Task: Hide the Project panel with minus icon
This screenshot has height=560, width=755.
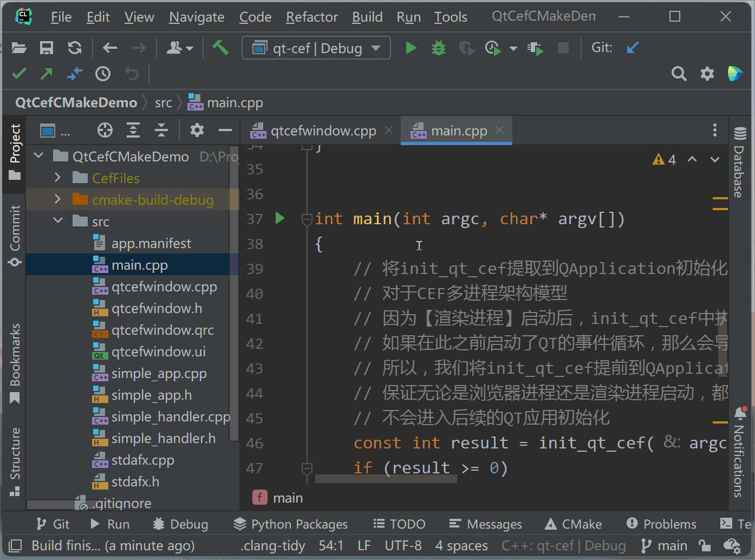Action: tap(225, 131)
